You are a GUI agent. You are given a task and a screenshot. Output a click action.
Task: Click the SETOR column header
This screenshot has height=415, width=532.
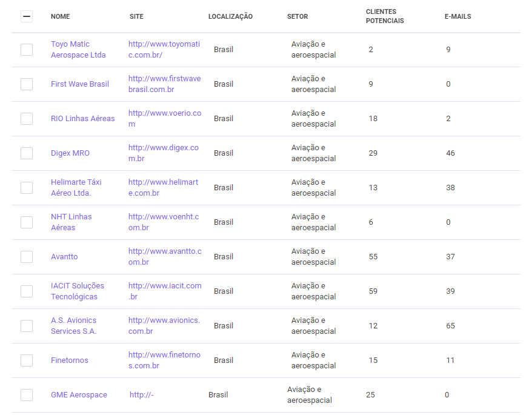coord(298,16)
